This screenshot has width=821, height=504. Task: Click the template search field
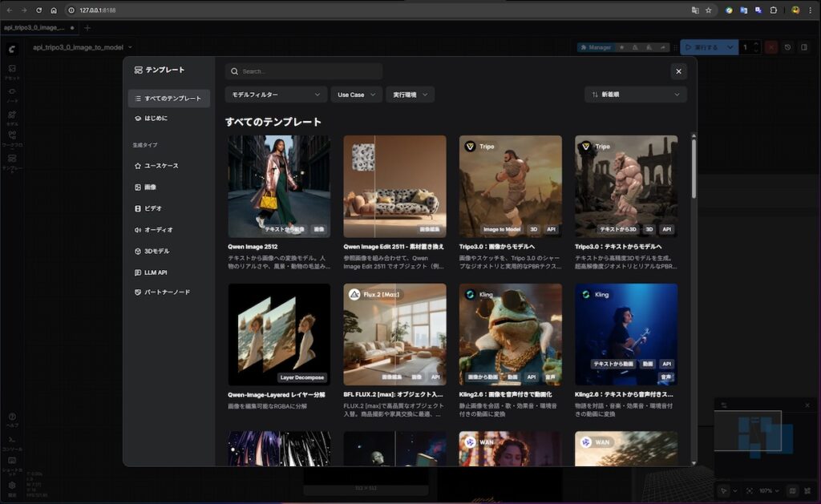305,71
